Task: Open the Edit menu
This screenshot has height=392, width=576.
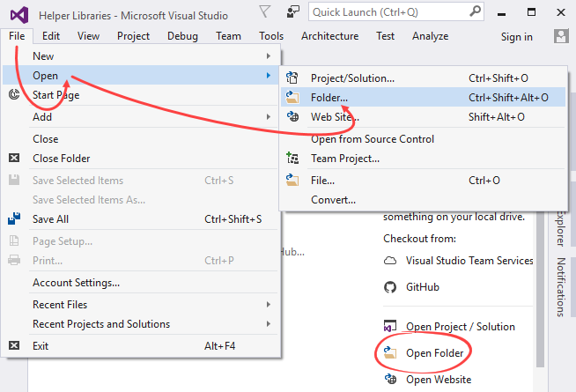Action: (x=51, y=36)
